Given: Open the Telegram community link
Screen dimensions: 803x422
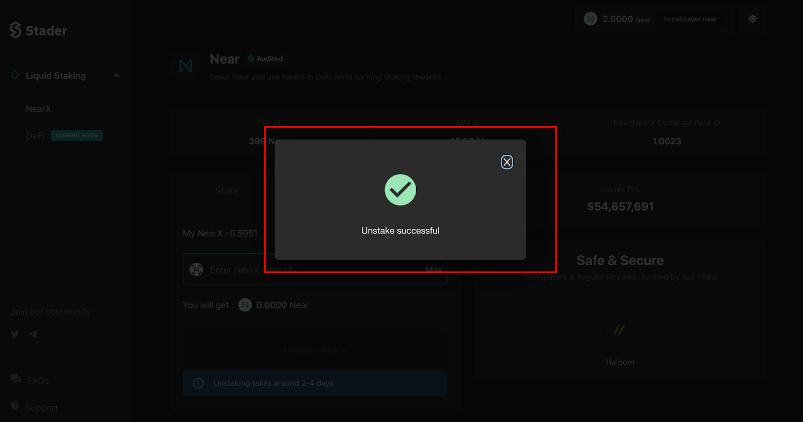Looking at the screenshot, I should point(33,334).
